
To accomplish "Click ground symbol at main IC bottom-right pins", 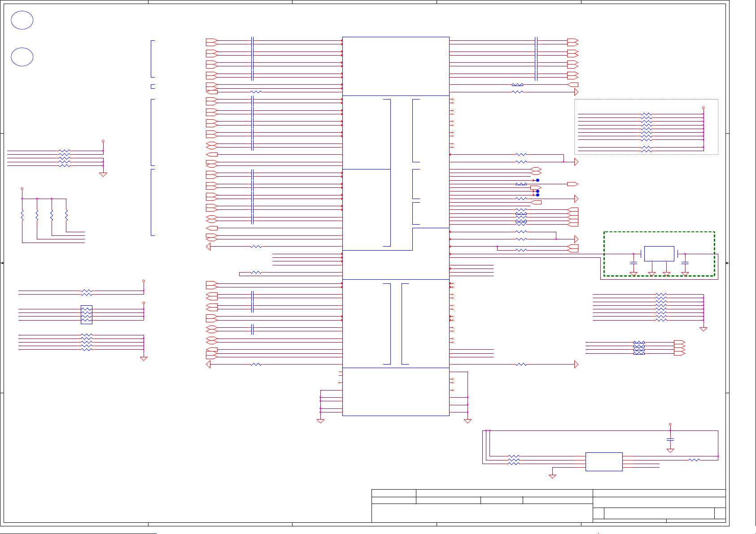I will coord(468,421).
